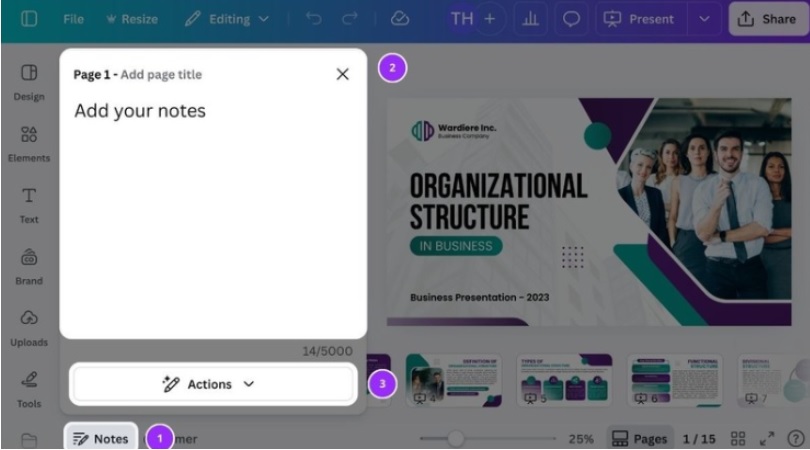The height and width of the screenshot is (450, 810).
Task: Open grid view icon
Action: coord(738,439)
